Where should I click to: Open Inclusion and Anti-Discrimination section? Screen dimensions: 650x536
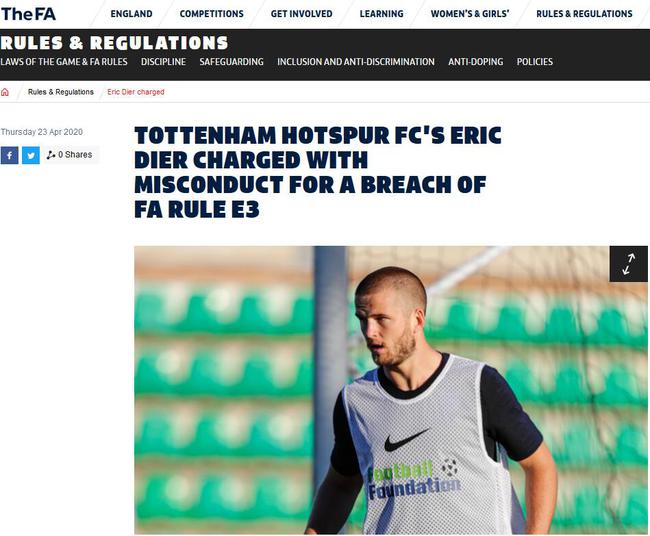click(356, 62)
